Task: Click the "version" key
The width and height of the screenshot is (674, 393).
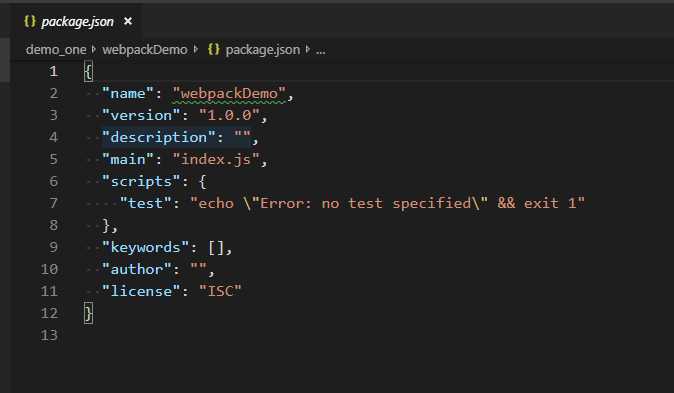Action: (141, 115)
